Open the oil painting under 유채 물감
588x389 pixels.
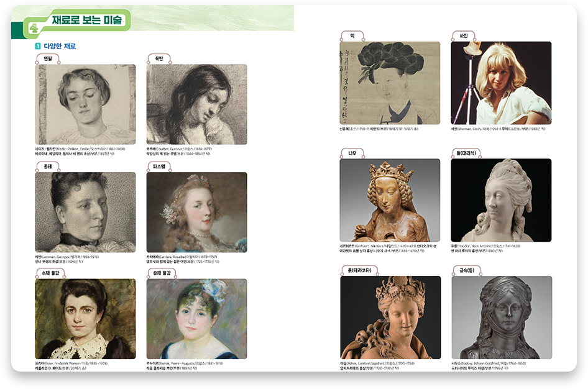(197, 319)
